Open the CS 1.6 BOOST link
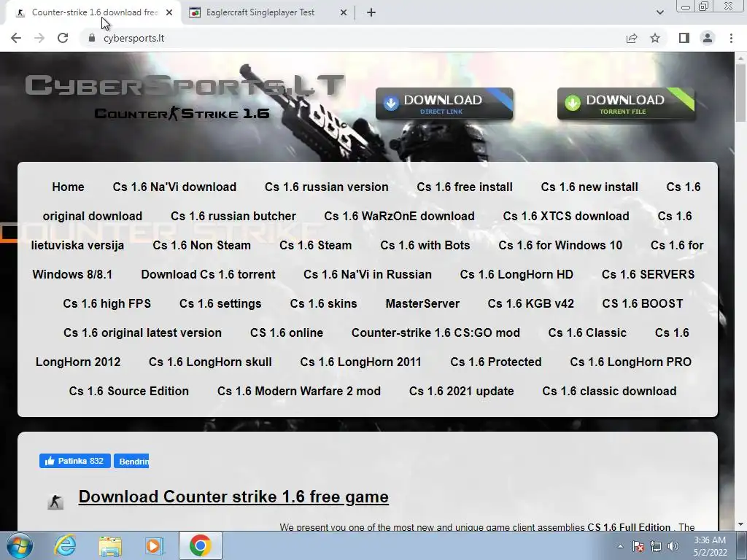 tap(643, 304)
